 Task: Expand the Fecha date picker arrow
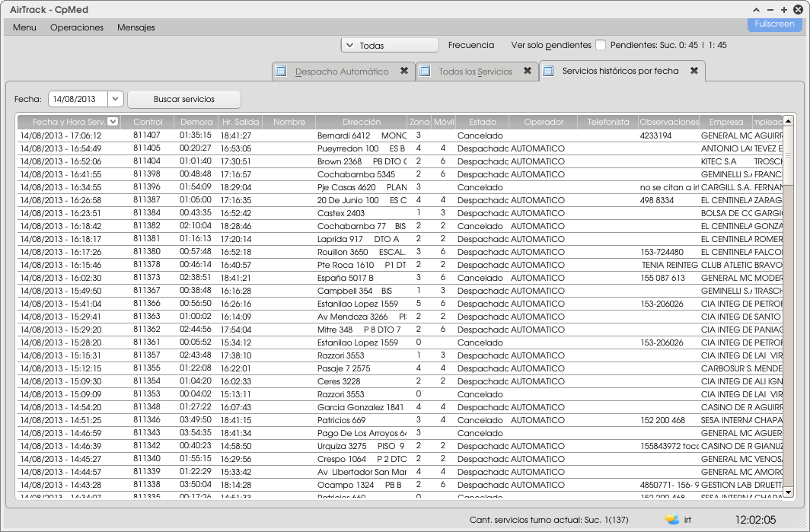(x=115, y=99)
